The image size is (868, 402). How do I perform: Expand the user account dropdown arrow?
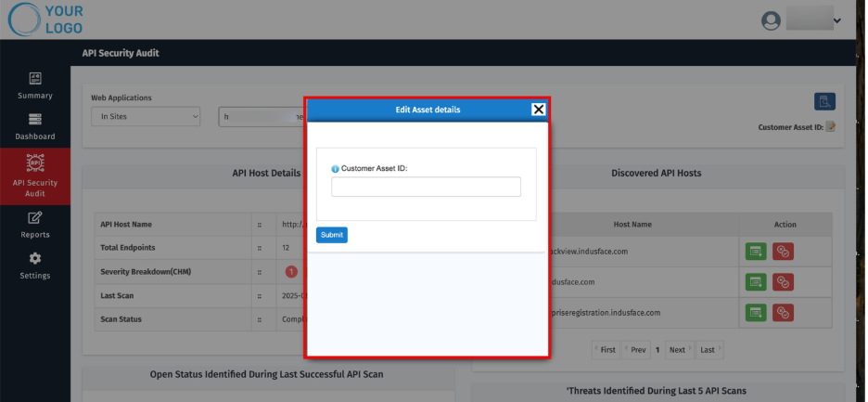click(x=837, y=20)
